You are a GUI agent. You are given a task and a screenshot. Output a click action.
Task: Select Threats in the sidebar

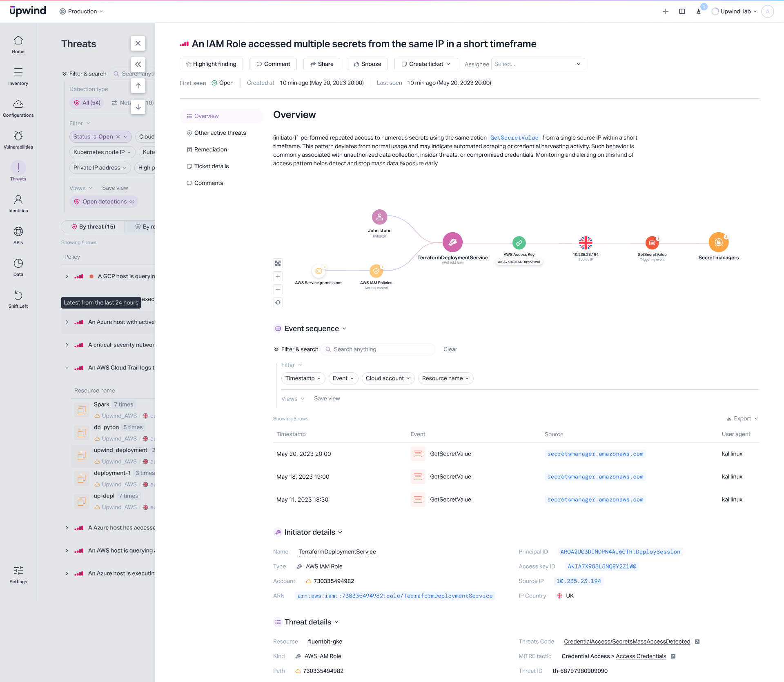pos(18,171)
